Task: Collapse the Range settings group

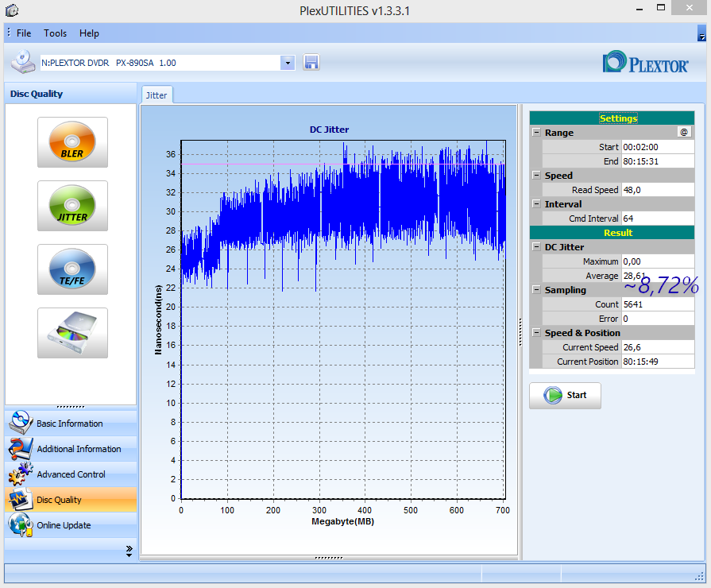Action: [536, 132]
